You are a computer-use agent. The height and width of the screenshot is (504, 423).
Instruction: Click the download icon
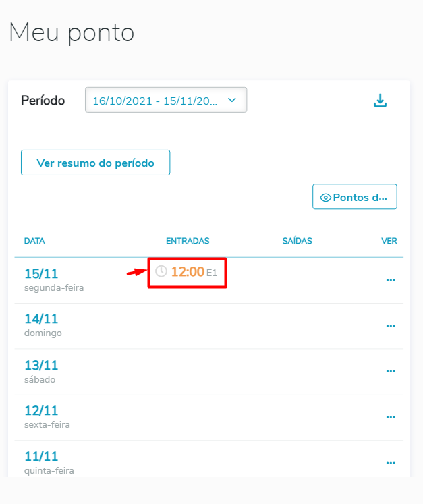coord(380,101)
